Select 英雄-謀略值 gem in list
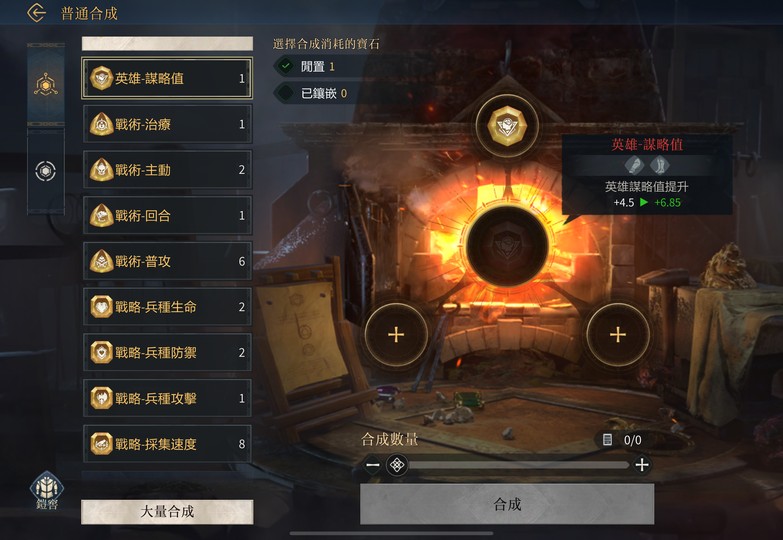The width and height of the screenshot is (783, 540). pyautogui.click(x=167, y=78)
